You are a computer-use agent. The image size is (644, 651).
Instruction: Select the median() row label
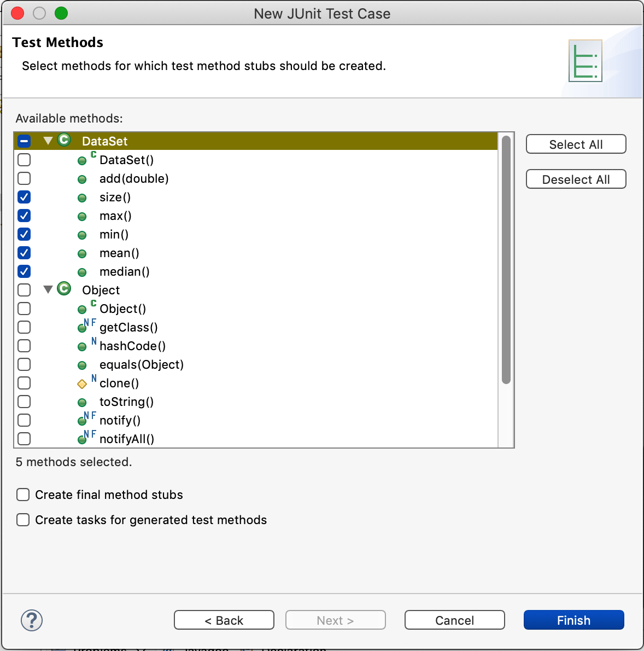click(x=125, y=271)
